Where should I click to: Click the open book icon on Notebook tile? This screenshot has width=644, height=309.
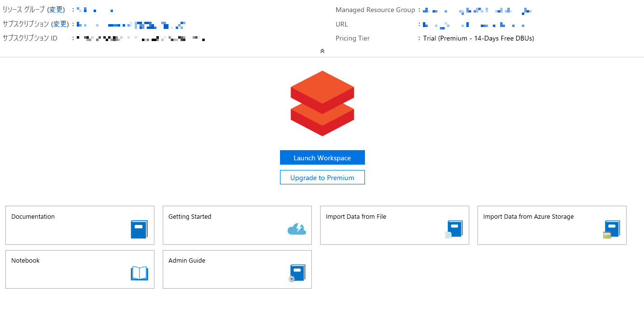(140, 273)
